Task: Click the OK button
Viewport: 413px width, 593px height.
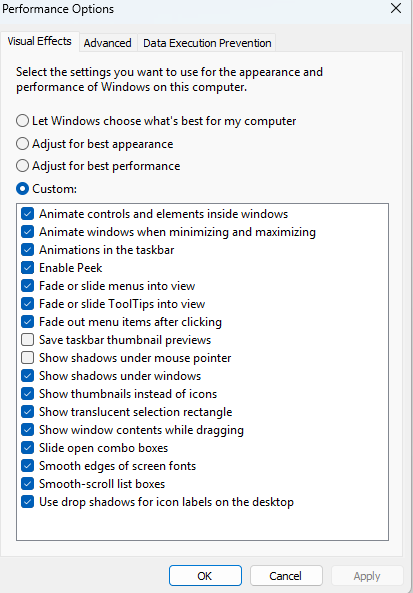Action: [x=205, y=576]
